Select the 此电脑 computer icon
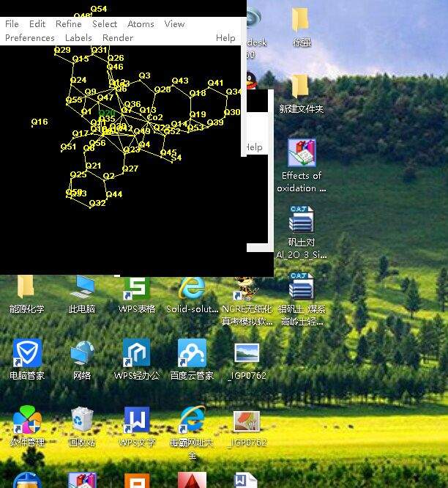The height and width of the screenshot is (488, 448). [x=82, y=286]
